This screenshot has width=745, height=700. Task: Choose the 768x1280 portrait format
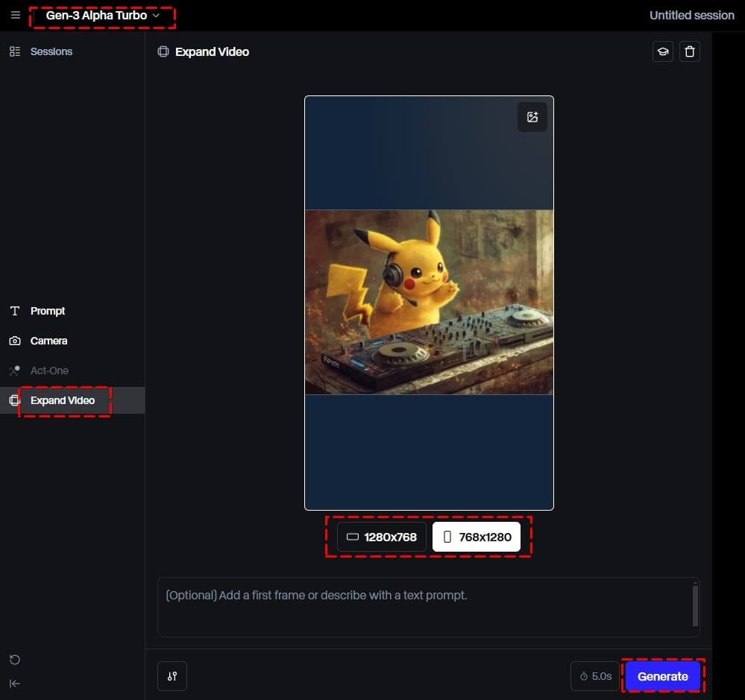point(477,537)
